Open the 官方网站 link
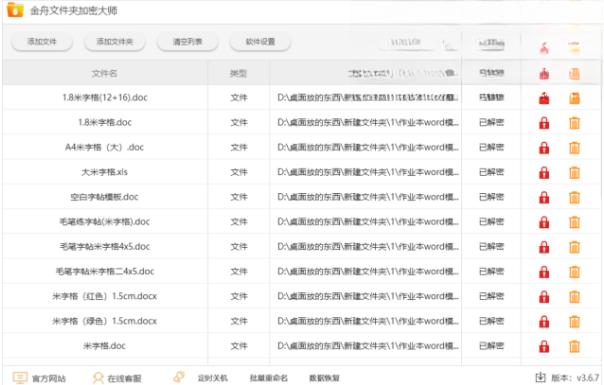This screenshot has height=385, width=604. click(x=39, y=378)
